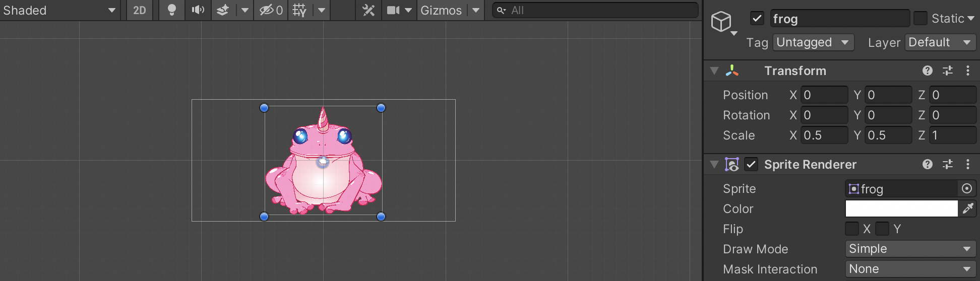Viewport: 980px width, 281px height.
Task: Open effects options dropdown arrow
Action: (244, 10)
